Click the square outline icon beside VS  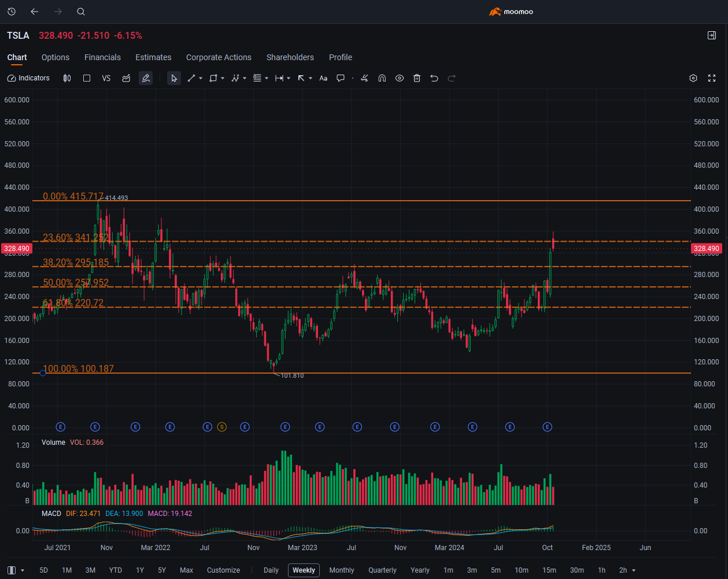pyautogui.click(x=87, y=78)
